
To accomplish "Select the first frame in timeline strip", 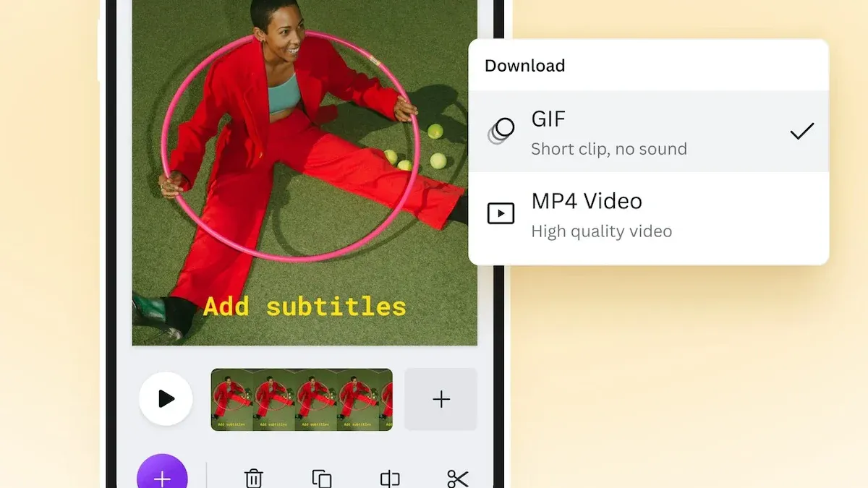I will pyautogui.click(x=231, y=399).
